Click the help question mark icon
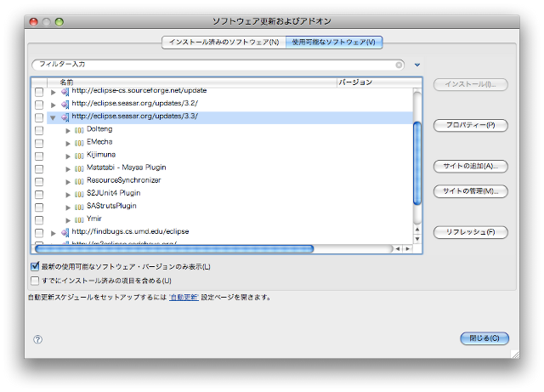Image resolution: width=544 pixels, height=392 pixels. pyautogui.click(x=37, y=339)
